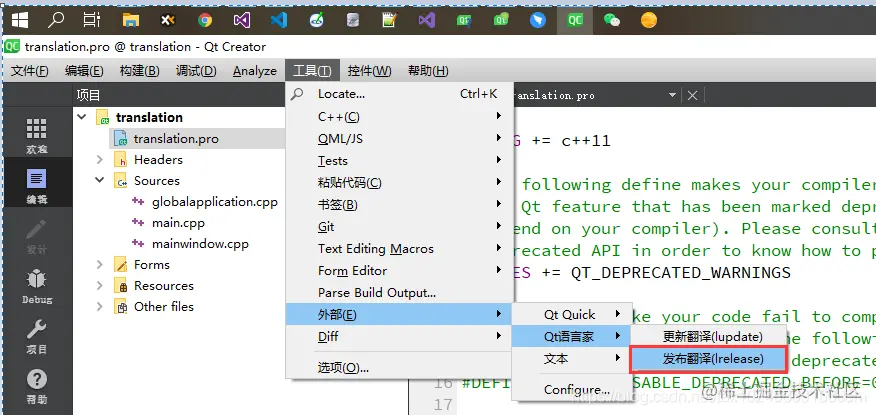Choose Configure... in the 外部 submenu
876x415 pixels.
point(572,389)
